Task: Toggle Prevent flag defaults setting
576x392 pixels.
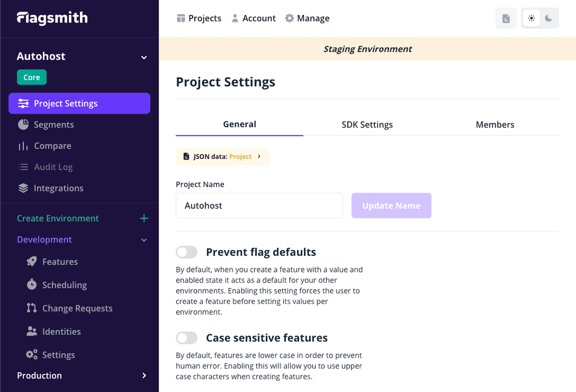Action: [x=187, y=251]
